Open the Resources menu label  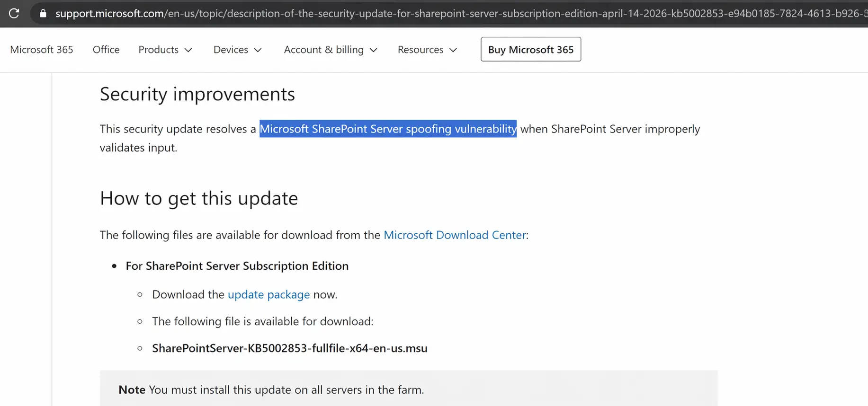(x=420, y=50)
